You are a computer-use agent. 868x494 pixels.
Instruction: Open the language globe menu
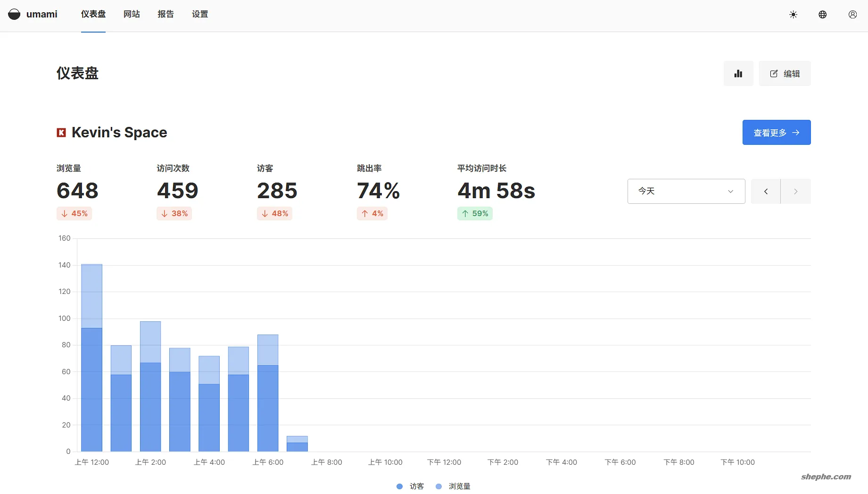pos(822,15)
